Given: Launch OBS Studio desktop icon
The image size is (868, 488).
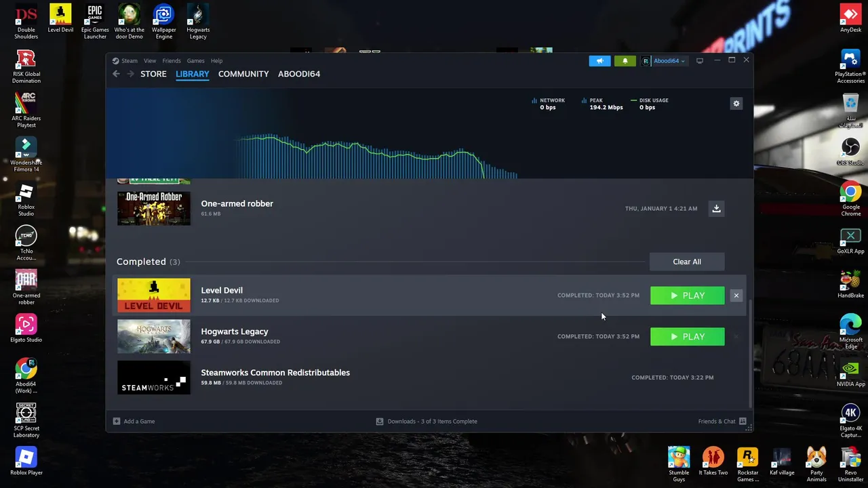Looking at the screenshot, I should [850, 152].
